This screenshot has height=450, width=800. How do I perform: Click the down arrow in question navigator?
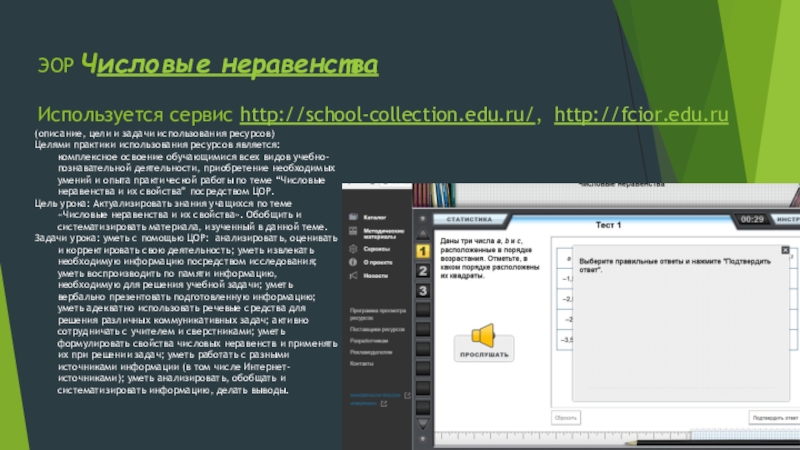[x=422, y=423]
